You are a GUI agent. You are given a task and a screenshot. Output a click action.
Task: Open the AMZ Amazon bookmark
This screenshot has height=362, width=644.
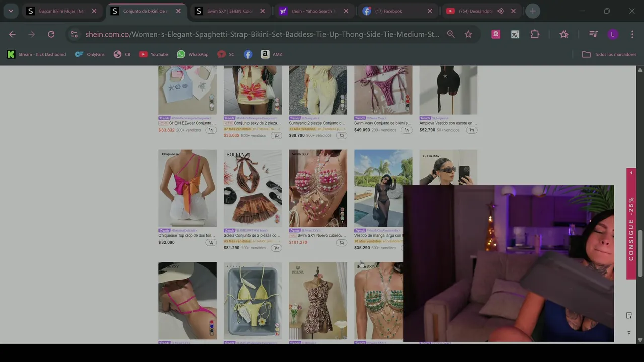[271, 54]
